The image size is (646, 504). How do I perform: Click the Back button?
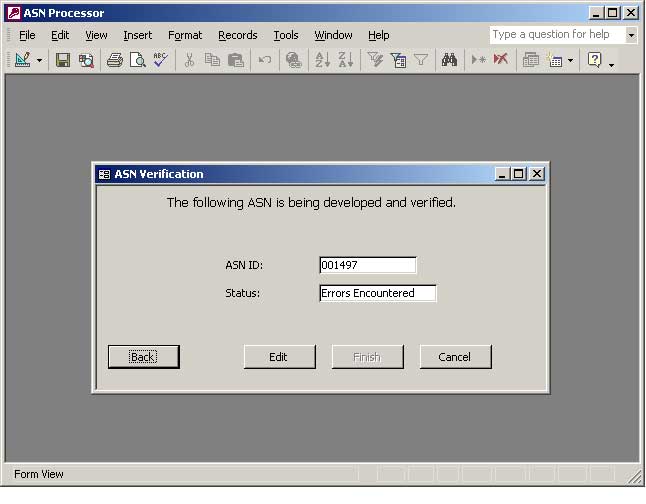click(144, 357)
